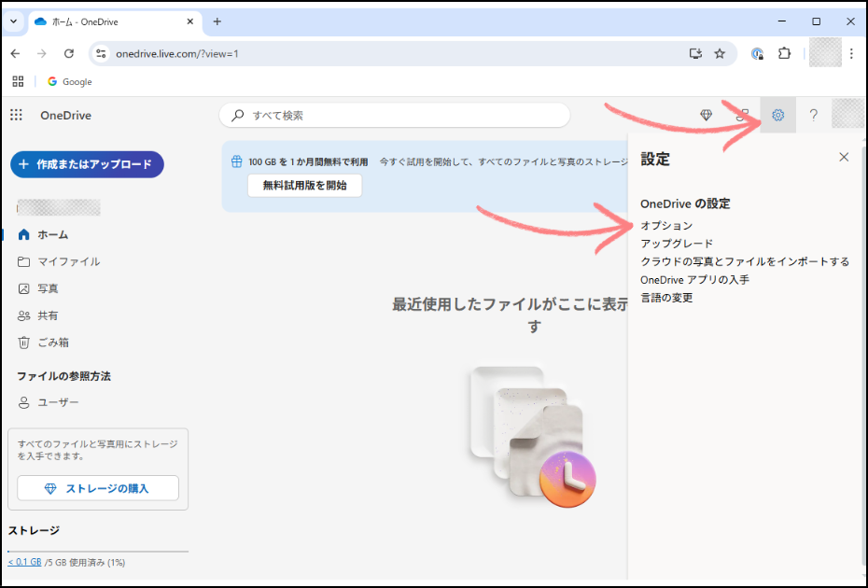This screenshot has width=868, height=588.
Task: Click the ストレージの購入 button
Action: (98, 488)
